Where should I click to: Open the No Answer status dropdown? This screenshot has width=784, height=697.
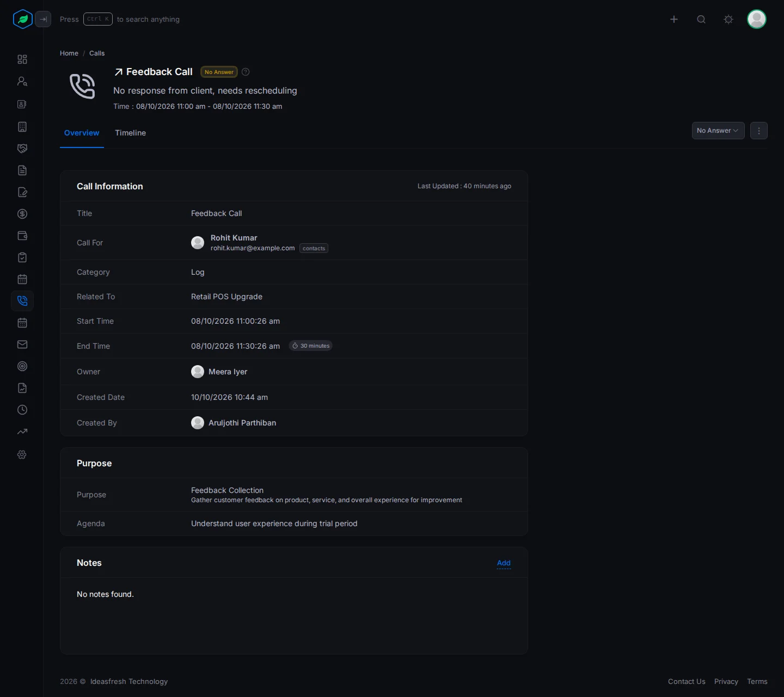(x=718, y=131)
